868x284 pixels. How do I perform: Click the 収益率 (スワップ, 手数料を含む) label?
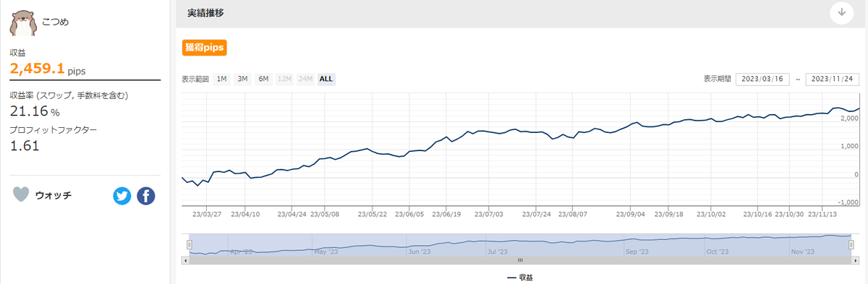pos(69,95)
